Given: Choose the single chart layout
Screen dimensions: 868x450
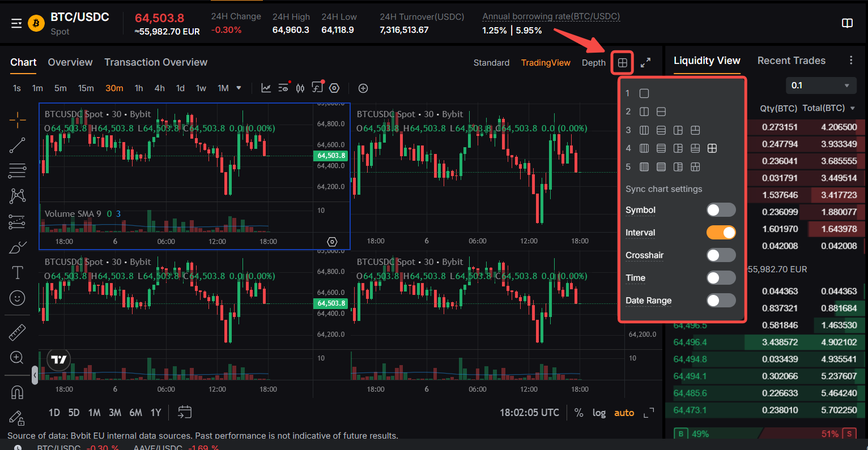Looking at the screenshot, I should [x=644, y=93].
